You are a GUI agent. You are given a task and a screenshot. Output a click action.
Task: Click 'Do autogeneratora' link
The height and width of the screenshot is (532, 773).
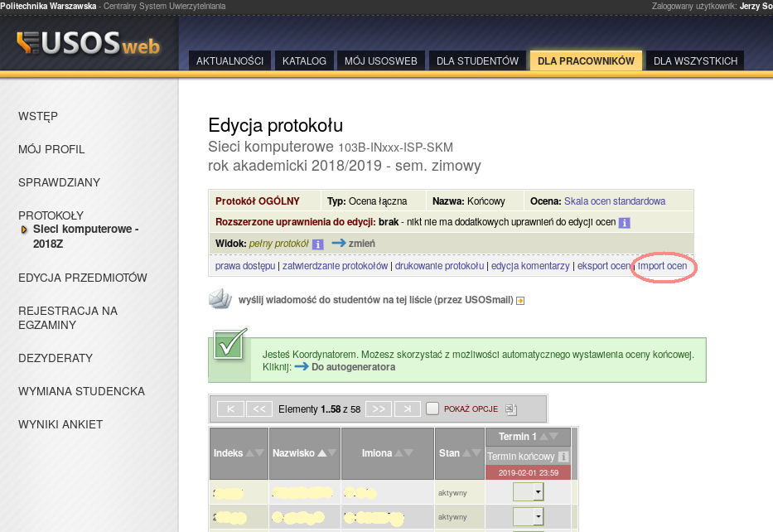pyautogui.click(x=353, y=366)
